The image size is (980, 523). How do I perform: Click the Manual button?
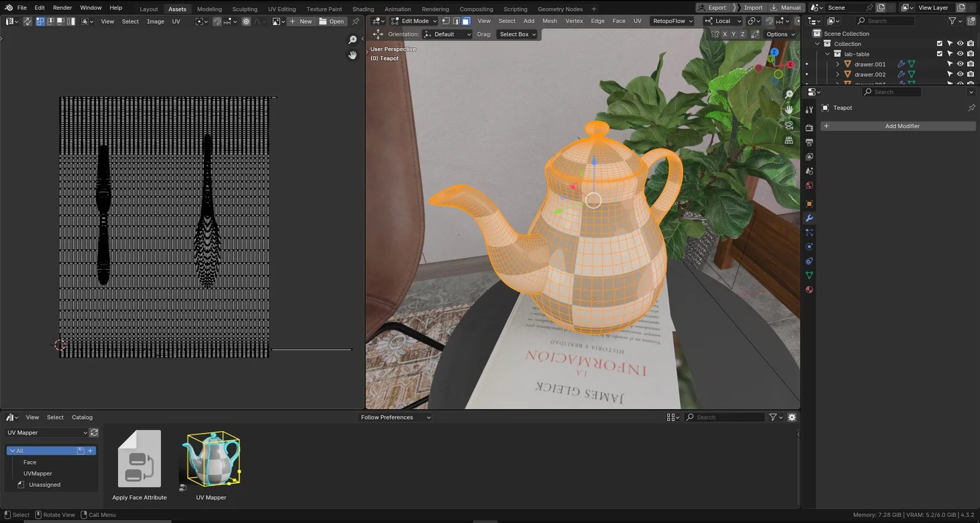(786, 8)
